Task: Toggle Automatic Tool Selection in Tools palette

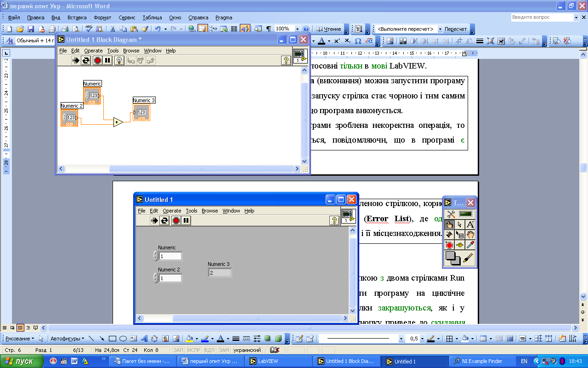Action: coord(460,214)
